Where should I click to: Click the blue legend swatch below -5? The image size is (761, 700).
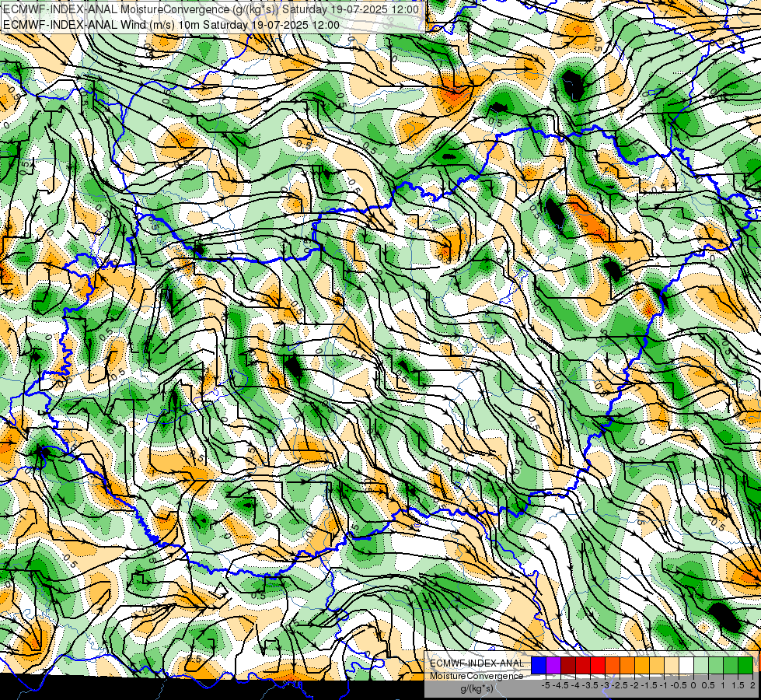pyautogui.click(x=539, y=665)
